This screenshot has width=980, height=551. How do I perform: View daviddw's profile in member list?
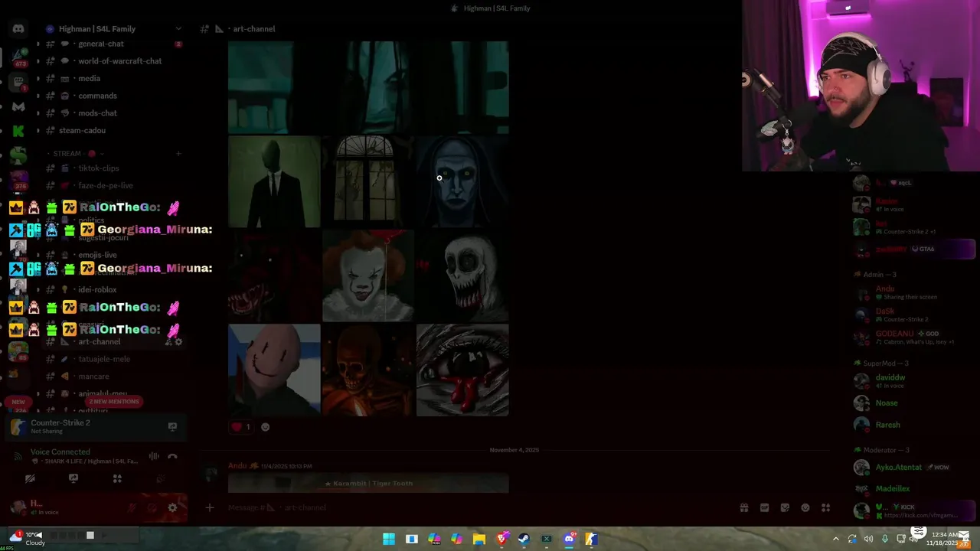click(913, 381)
